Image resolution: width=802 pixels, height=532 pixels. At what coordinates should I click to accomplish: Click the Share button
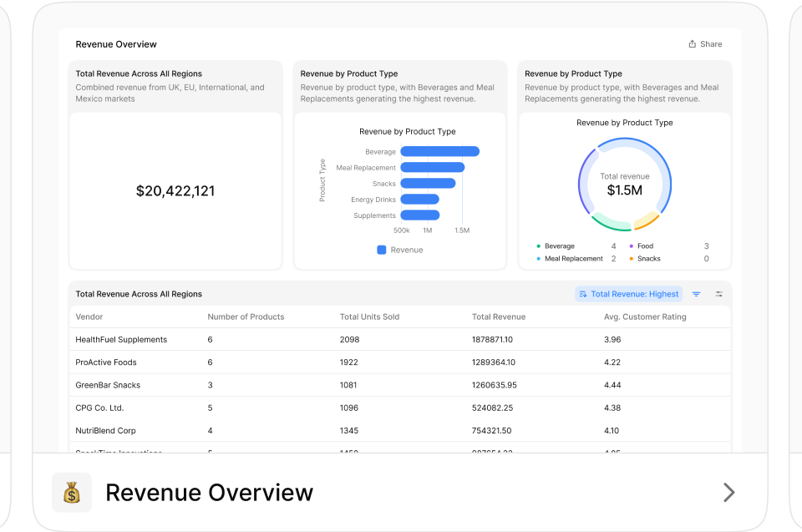(x=705, y=44)
